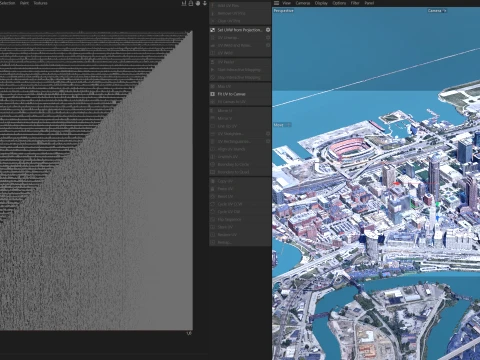Choose Mirror U command
The image size is (480, 360).
pyautogui.click(x=240, y=111)
